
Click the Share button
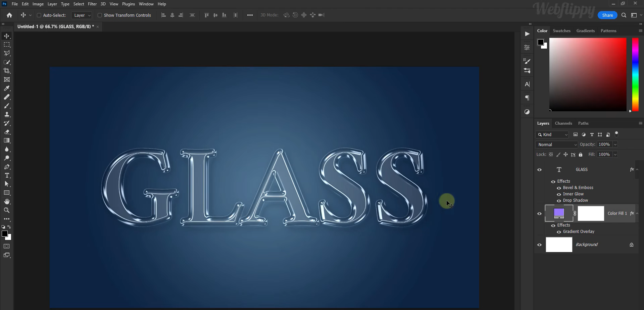tap(607, 15)
